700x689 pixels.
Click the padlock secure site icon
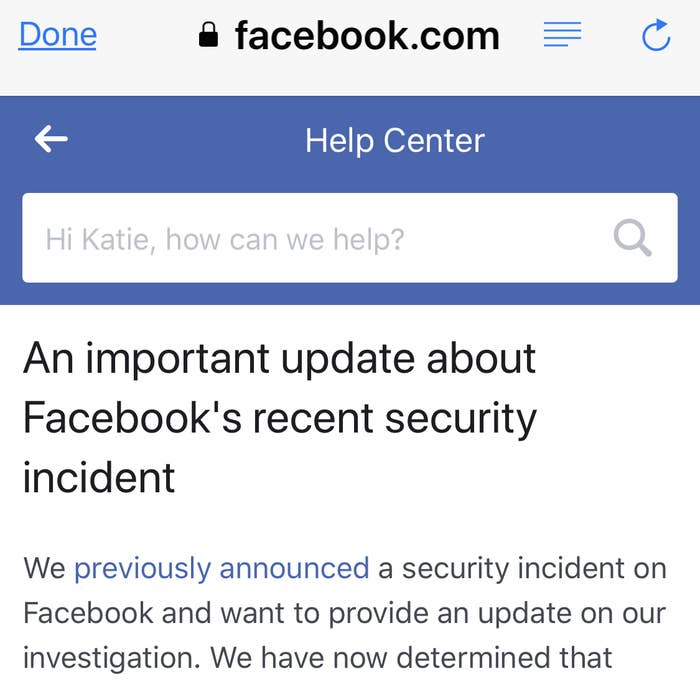(x=208, y=35)
